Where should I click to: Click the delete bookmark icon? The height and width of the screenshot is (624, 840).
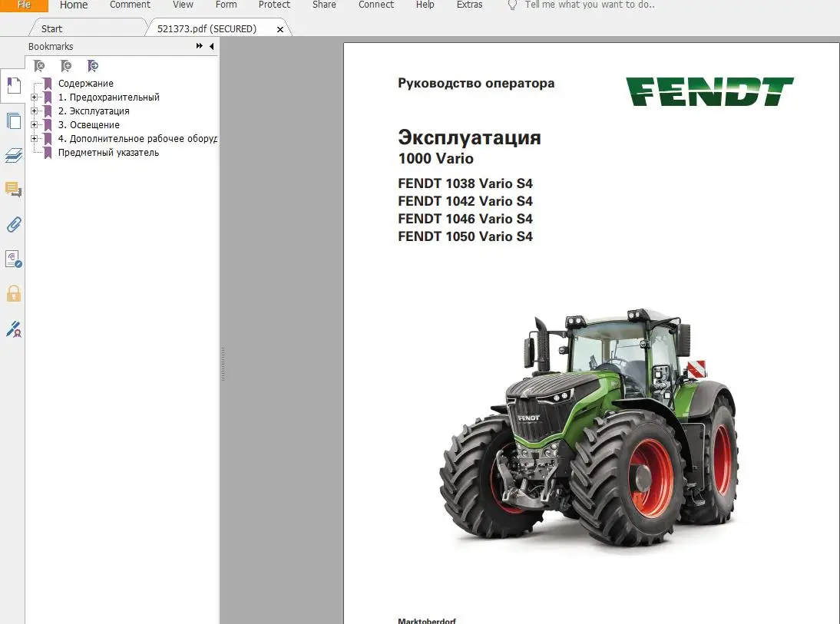(39, 66)
